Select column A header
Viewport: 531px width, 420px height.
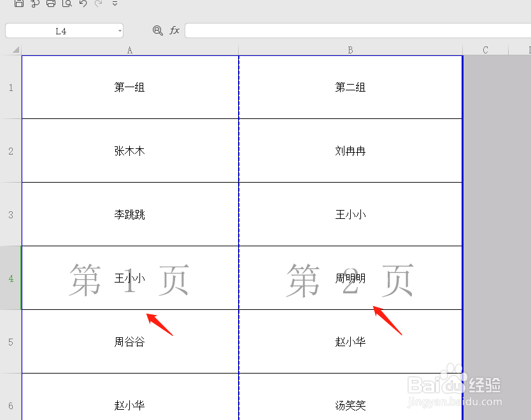130,50
